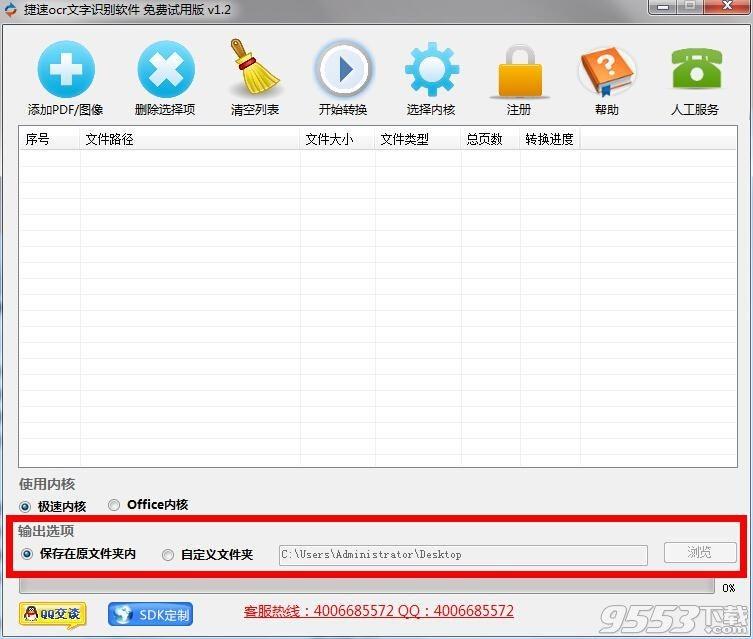The height and width of the screenshot is (639, 753).
Task: Click the Add PDF/Image plus icon
Action: [66, 70]
